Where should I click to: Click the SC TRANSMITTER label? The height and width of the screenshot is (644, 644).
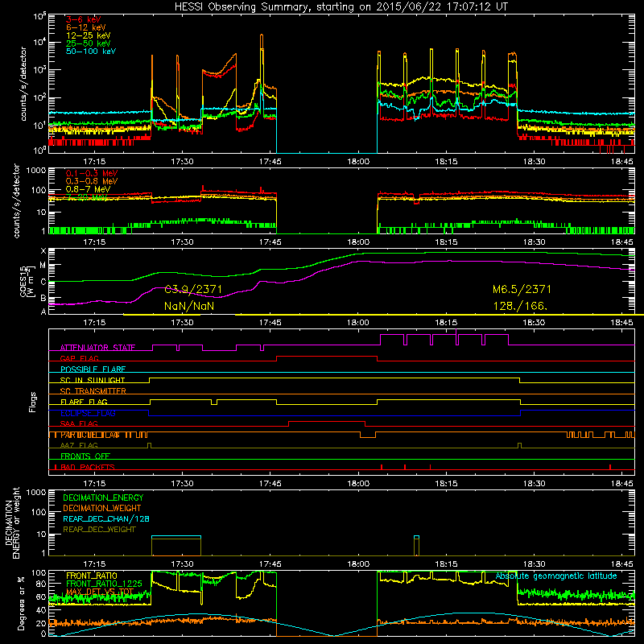[x=93, y=391]
